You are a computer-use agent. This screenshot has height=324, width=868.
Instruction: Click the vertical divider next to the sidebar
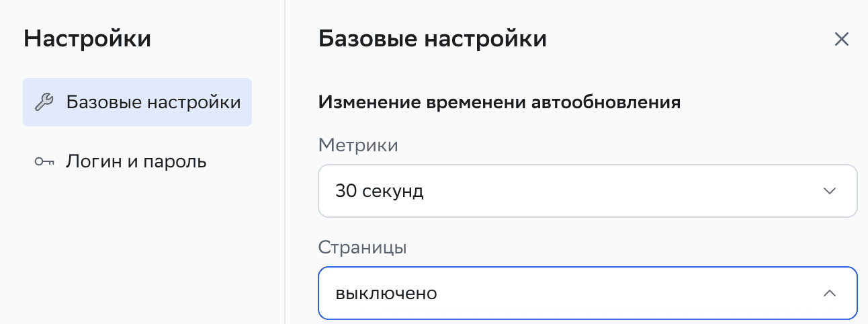point(285,202)
